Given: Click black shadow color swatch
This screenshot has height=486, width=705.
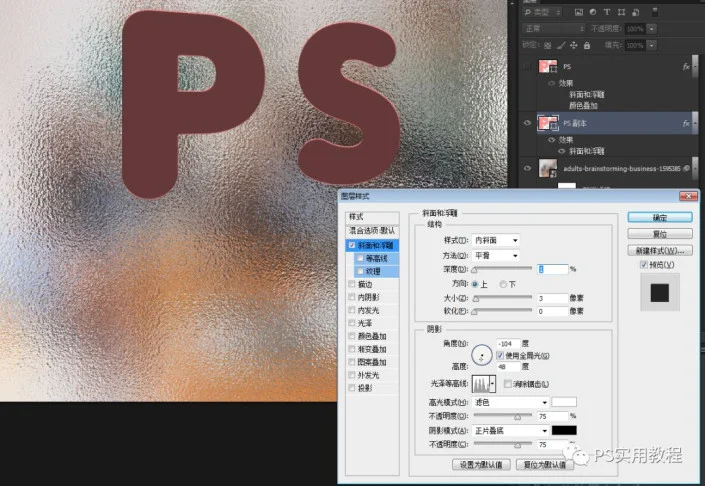Looking at the screenshot, I should click(564, 431).
